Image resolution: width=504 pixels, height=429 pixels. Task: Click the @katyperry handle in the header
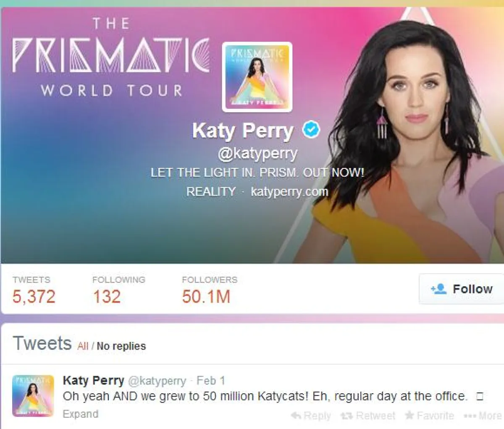[x=257, y=154]
